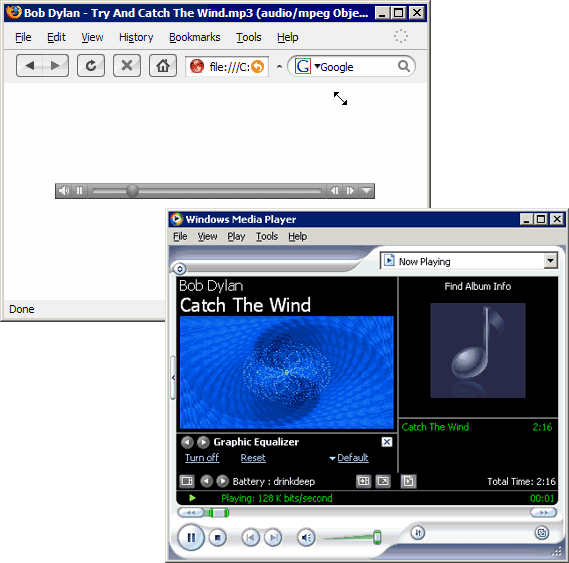The height and width of the screenshot is (563, 569).
Task: Click the Media Player volume slider handle
Action: pos(377,537)
